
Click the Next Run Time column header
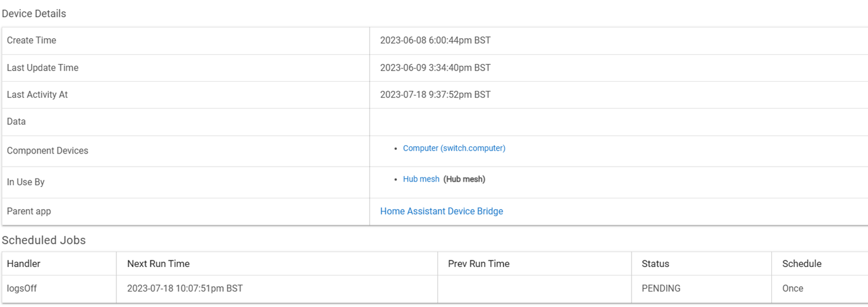click(x=158, y=264)
